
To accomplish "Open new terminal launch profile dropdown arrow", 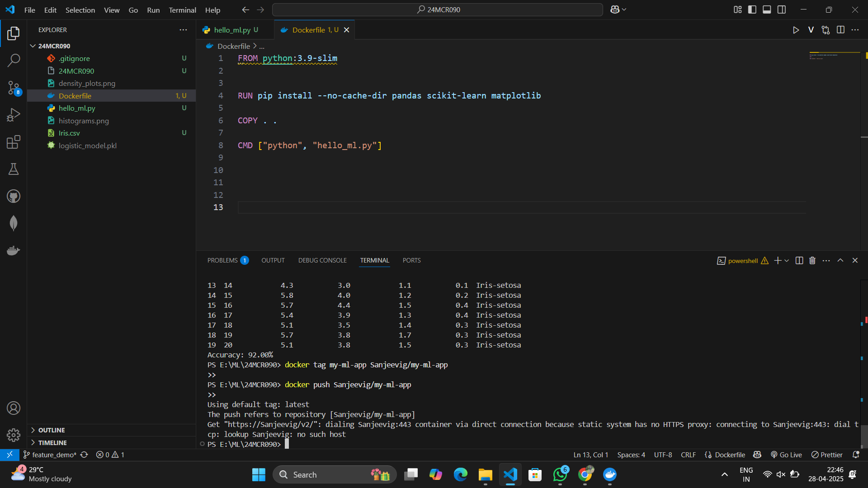I will coord(787,261).
